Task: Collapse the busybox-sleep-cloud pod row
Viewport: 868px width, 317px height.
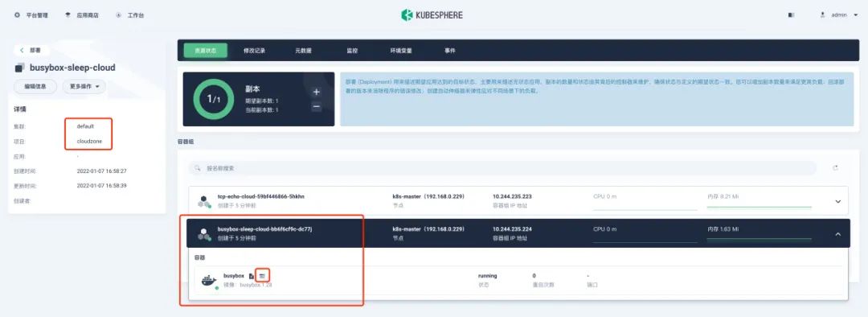Action: 837,234
